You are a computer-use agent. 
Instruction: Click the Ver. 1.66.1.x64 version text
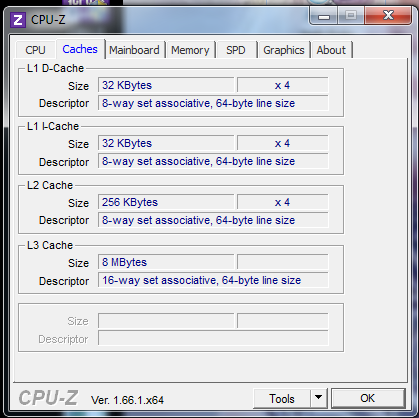click(x=128, y=400)
